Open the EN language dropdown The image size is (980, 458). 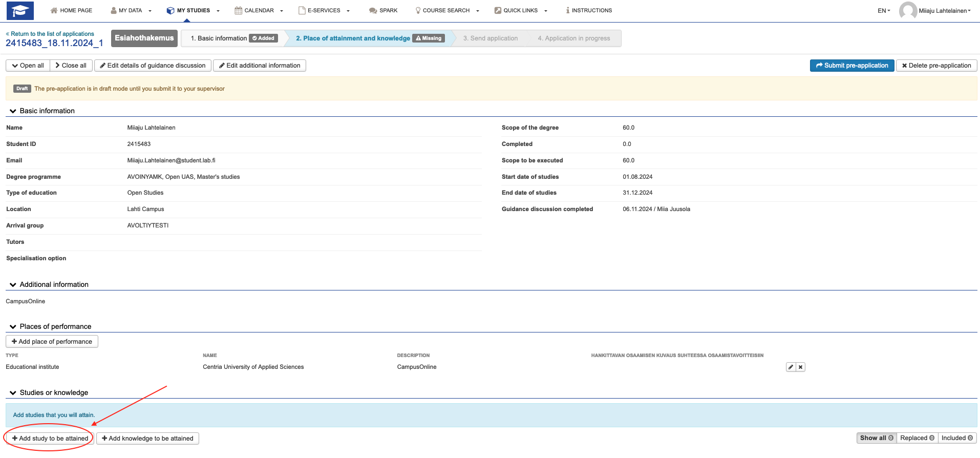[884, 11]
